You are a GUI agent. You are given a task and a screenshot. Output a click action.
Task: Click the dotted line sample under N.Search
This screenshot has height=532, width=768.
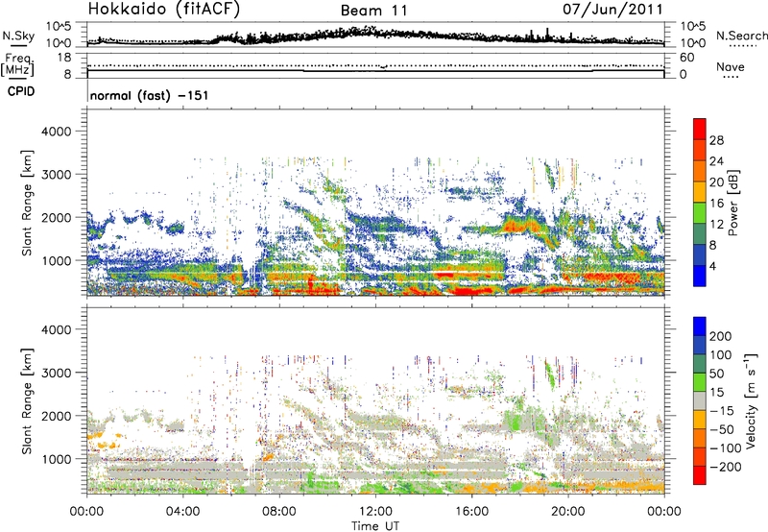(743, 46)
